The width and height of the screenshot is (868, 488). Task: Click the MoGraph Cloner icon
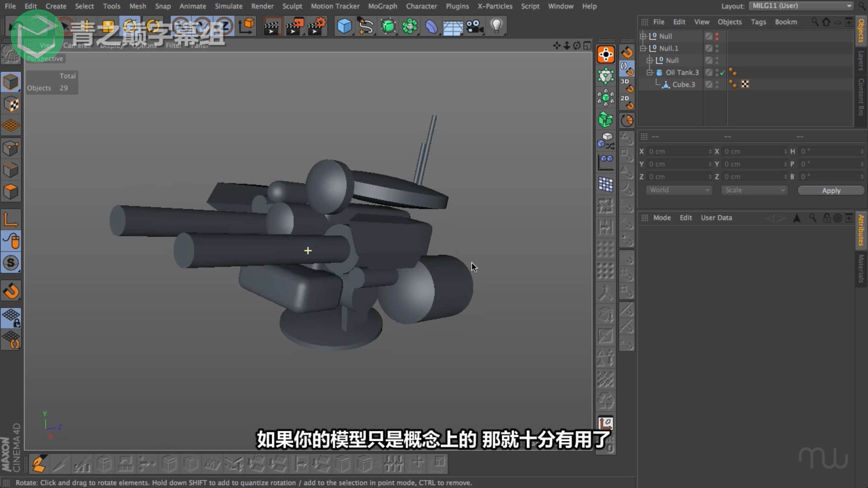click(x=410, y=26)
